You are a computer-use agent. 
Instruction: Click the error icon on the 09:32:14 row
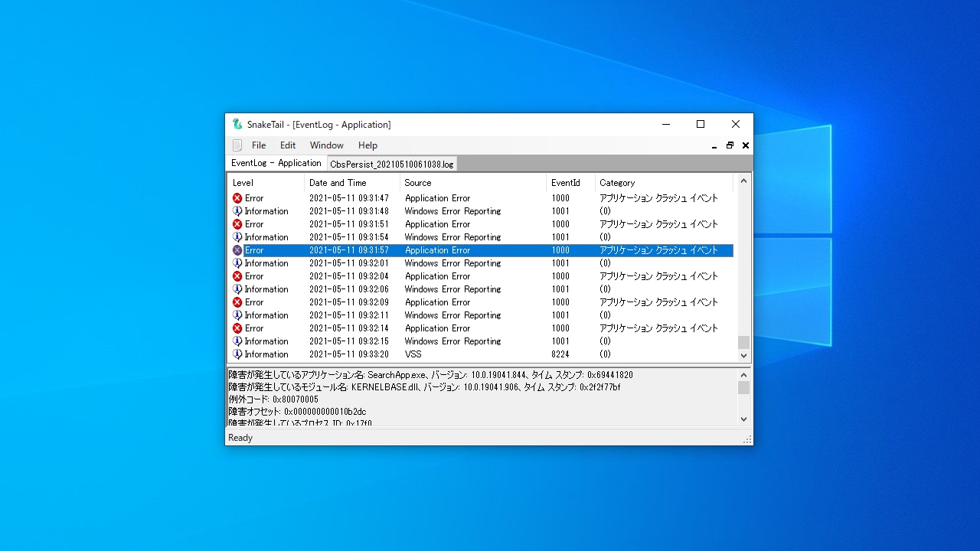[237, 328]
